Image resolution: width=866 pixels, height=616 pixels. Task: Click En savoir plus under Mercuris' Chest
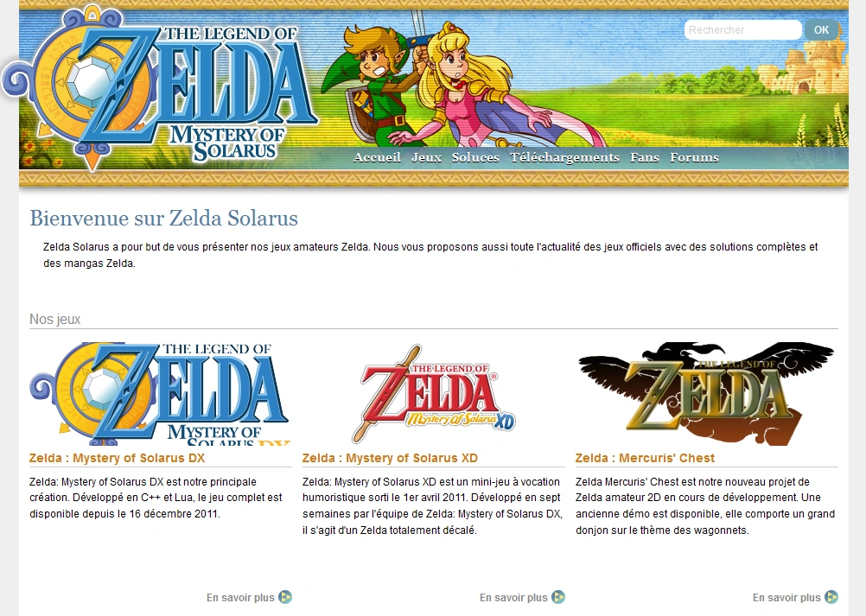click(x=786, y=597)
